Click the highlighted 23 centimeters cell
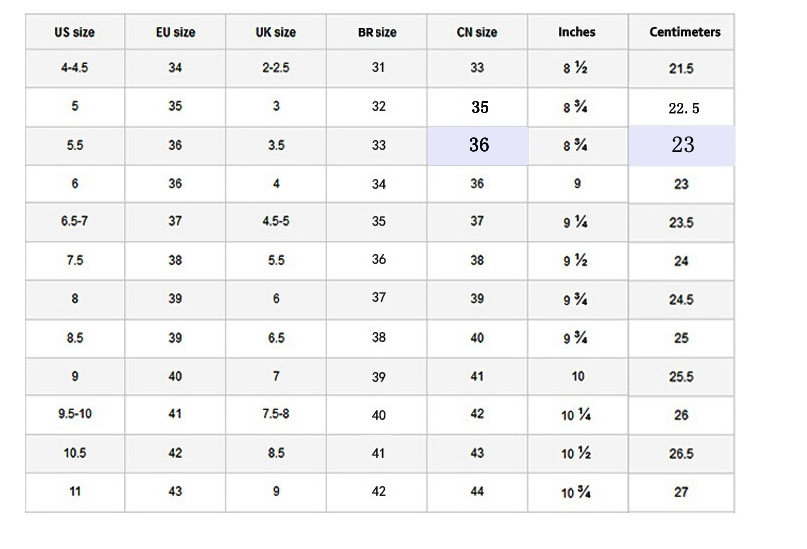Screen dimensions: 807x549 [682, 145]
